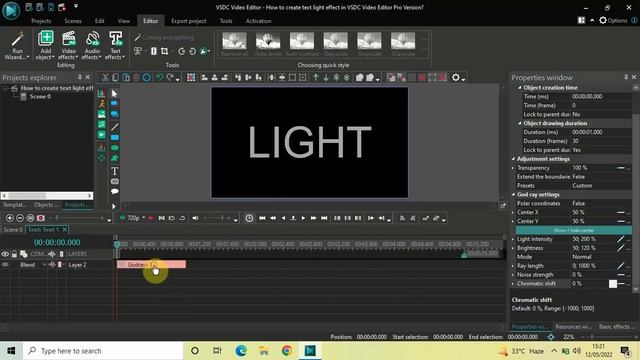Select the arrow pointer tool

(x=114, y=94)
